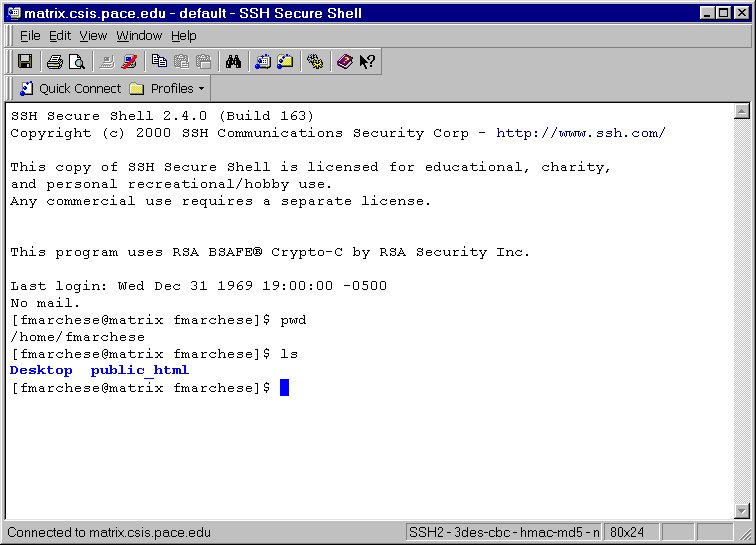
Task: Open the Edit menu
Action: pyautogui.click(x=60, y=36)
